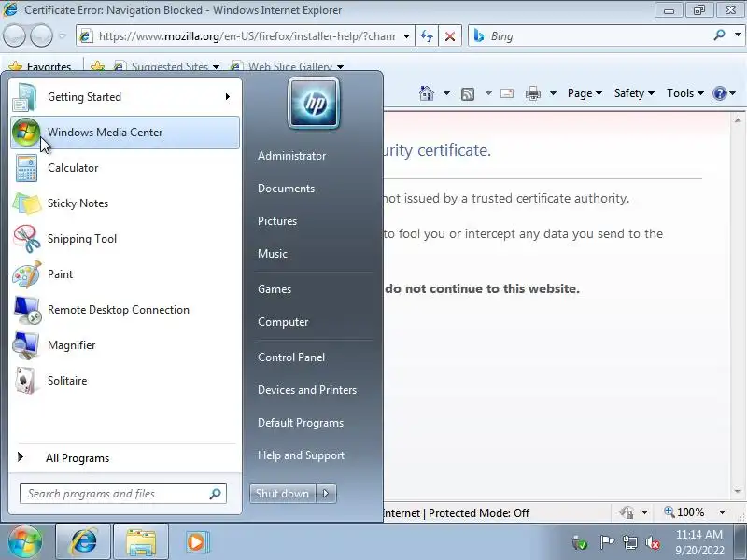Image resolution: width=747 pixels, height=560 pixels.
Task: Open the address bar history dropdown
Action: pyautogui.click(x=406, y=36)
